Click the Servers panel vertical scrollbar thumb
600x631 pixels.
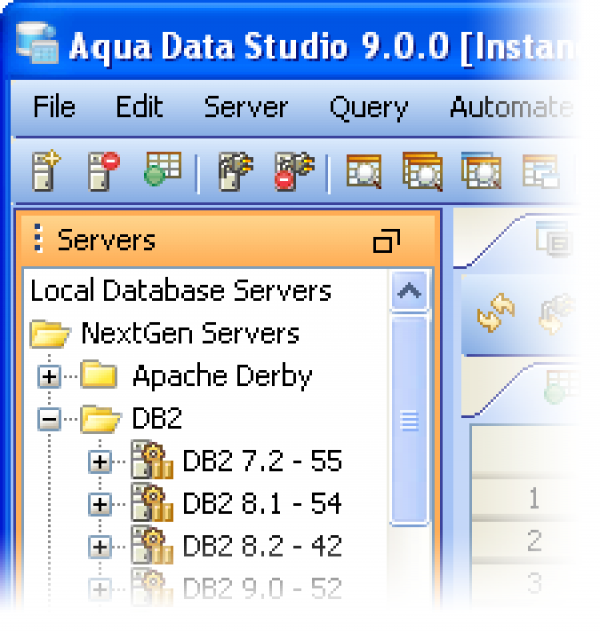tap(409, 420)
